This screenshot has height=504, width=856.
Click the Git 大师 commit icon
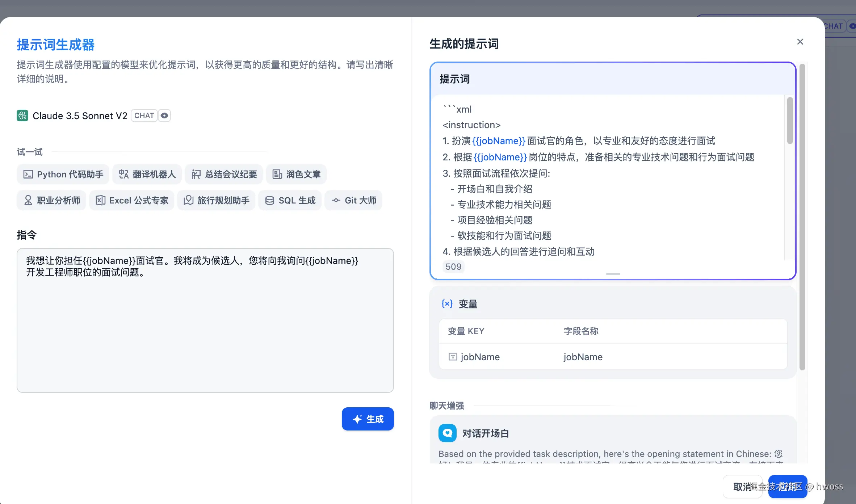[336, 201]
